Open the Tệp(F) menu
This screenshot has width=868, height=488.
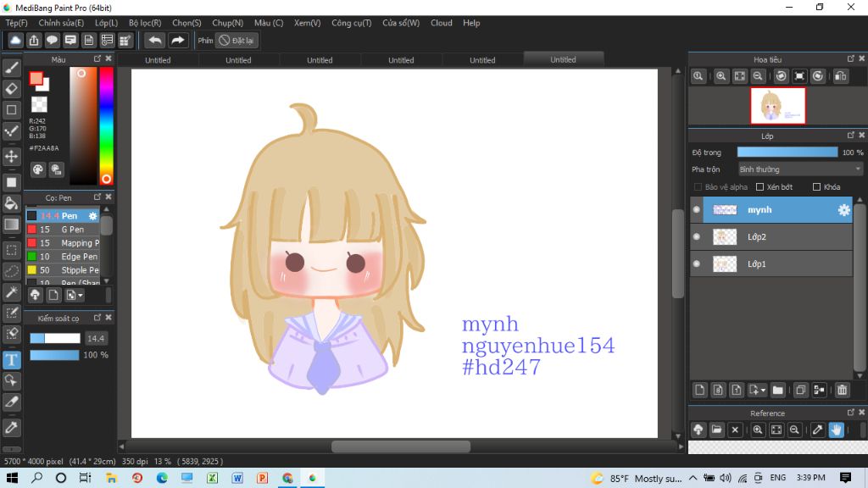click(17, 23)
